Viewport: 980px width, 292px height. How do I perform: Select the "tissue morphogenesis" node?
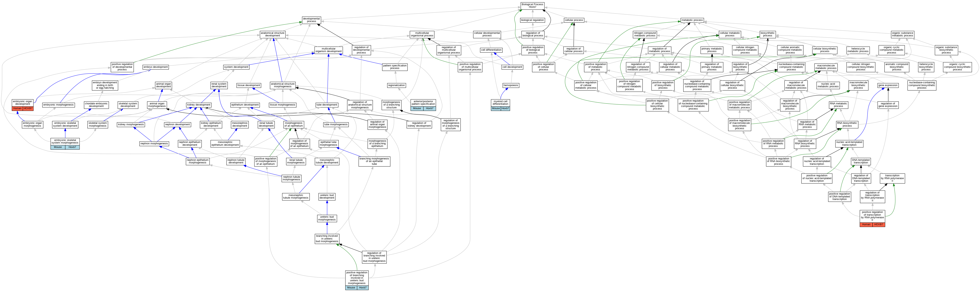click(x=282, y=105)
